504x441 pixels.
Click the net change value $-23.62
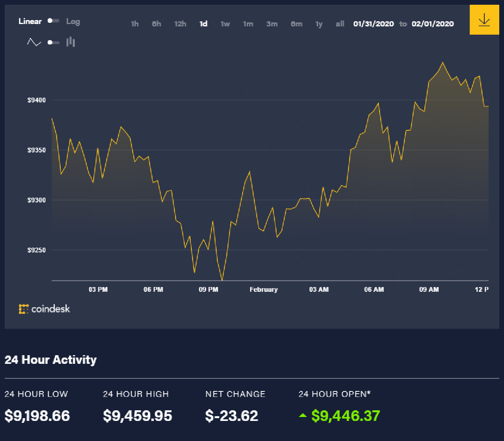pos(232,416)
